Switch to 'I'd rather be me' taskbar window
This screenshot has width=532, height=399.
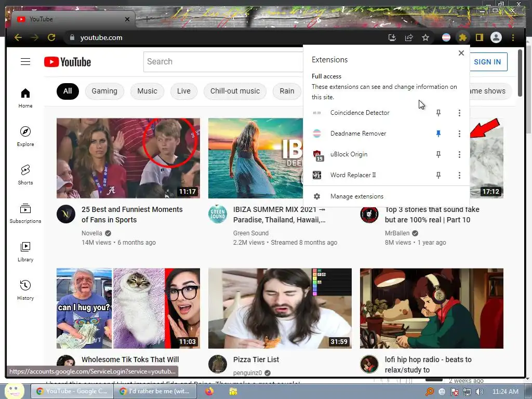(x=155, y=391)
